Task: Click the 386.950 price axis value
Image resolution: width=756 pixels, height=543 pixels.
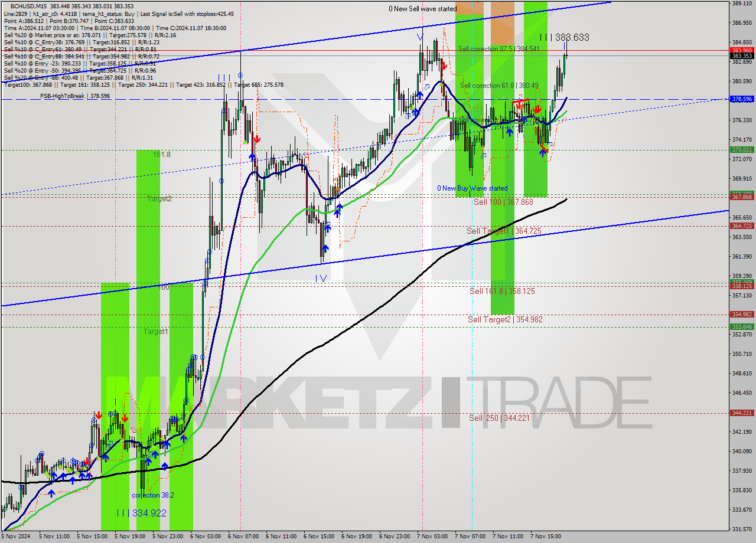Action: tap(742, 23)
